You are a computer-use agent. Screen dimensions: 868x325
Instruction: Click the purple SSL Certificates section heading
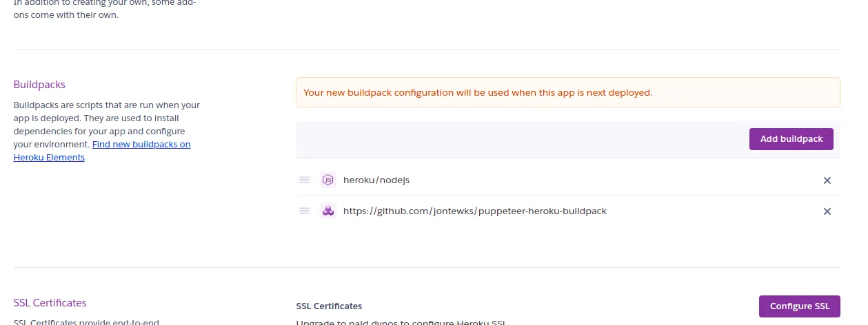(50, 303)
